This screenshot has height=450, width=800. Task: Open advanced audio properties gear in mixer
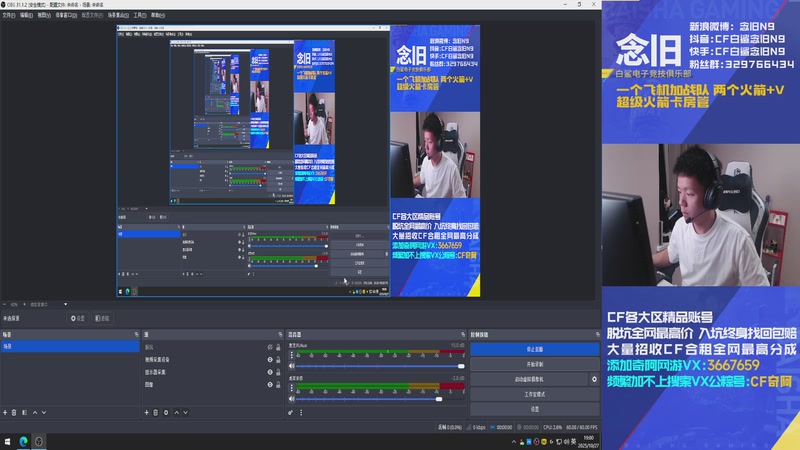click(290, 412)
